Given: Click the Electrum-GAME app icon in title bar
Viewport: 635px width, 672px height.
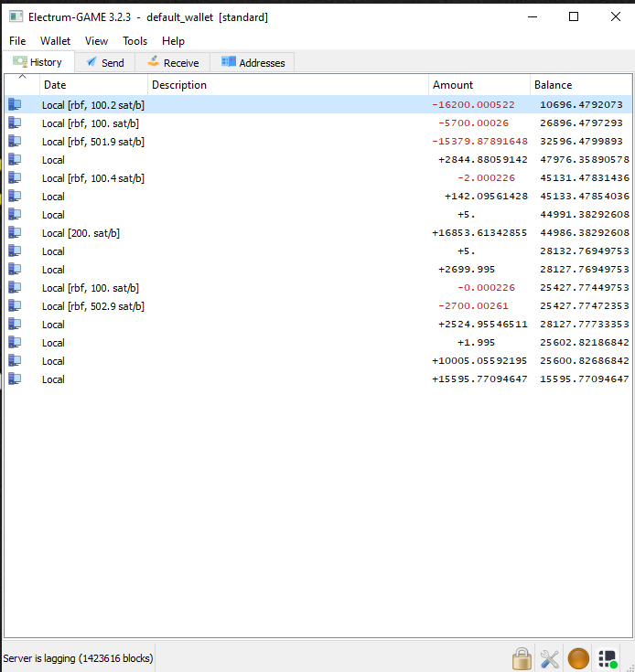Looking at the screenshot, I should (x=16, y=16).
